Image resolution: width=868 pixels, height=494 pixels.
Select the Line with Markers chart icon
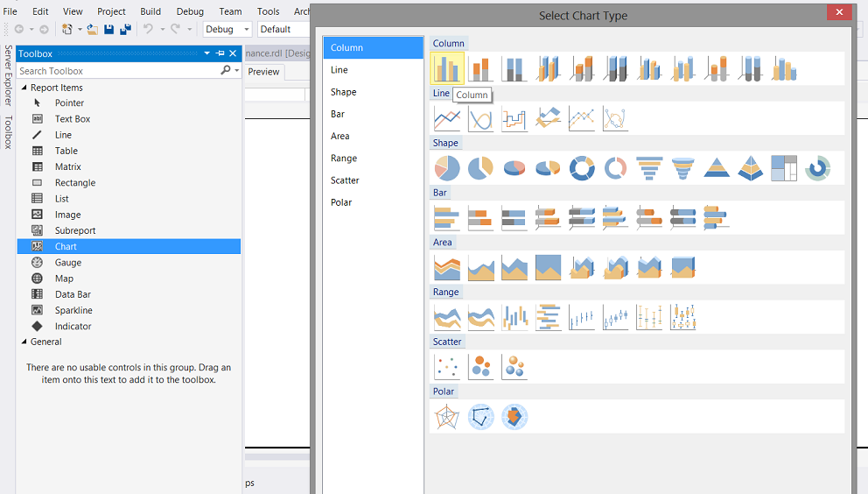coord(582,118)
